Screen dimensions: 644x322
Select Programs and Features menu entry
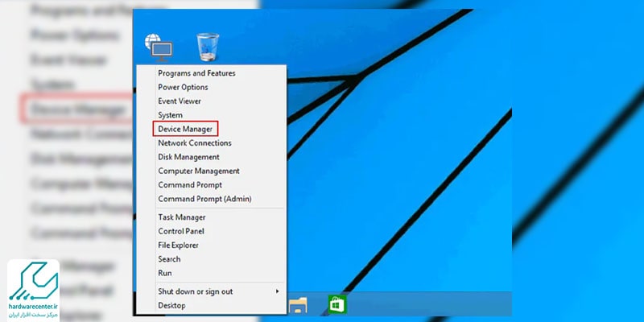tap(211, 73)
